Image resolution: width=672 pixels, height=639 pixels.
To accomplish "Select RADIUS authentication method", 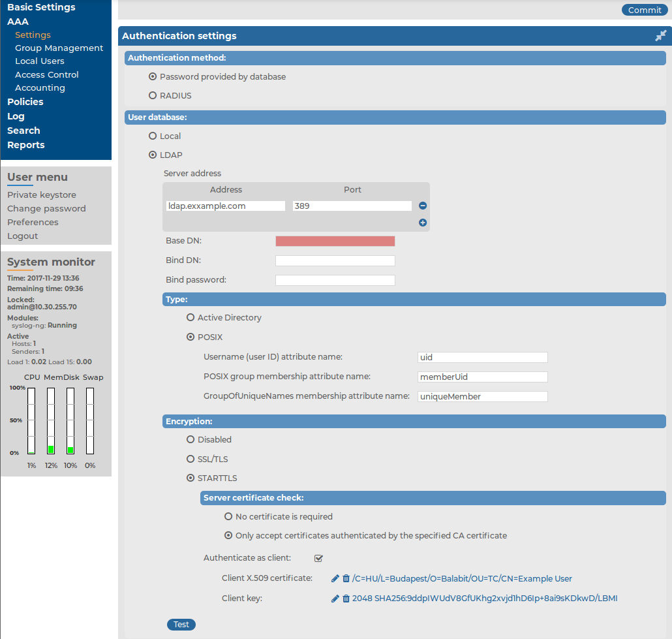I will point(153,96).
